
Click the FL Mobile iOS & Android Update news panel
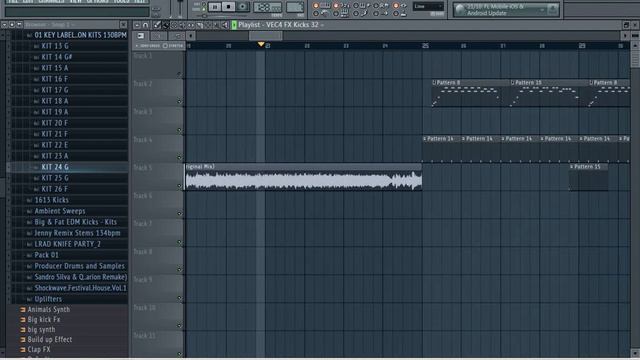[x=506, y=9]
